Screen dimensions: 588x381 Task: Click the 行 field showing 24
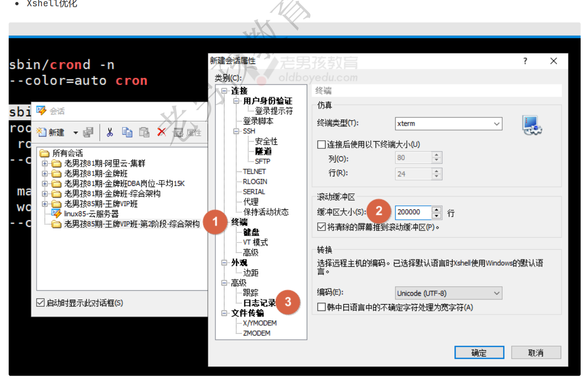[x=414, y=174]
